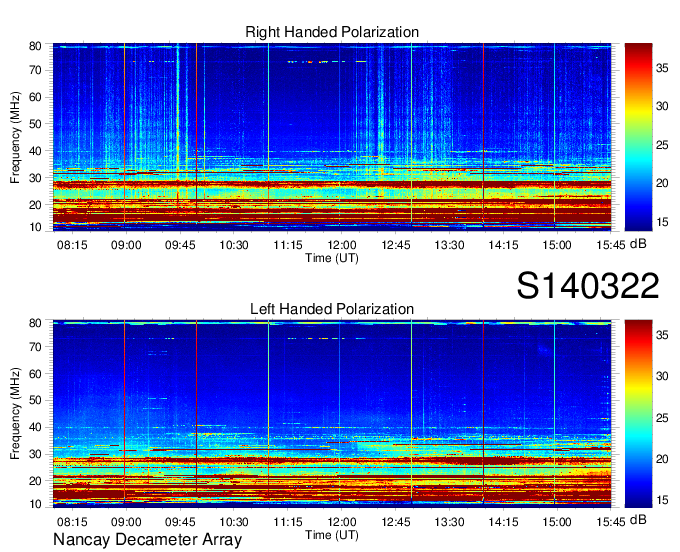680x552 pixels.
Task: Click the 10:30 tick label on bottom plot
Action: (234, 522)
